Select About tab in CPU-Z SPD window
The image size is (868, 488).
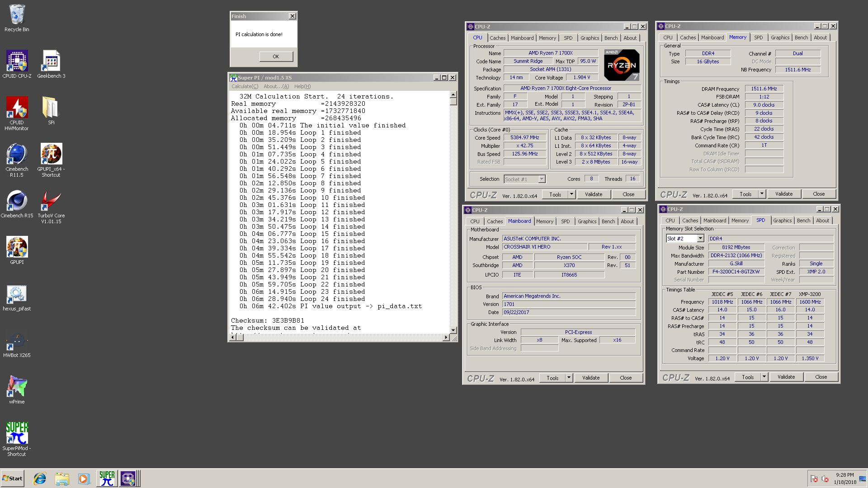click(822, 221)
